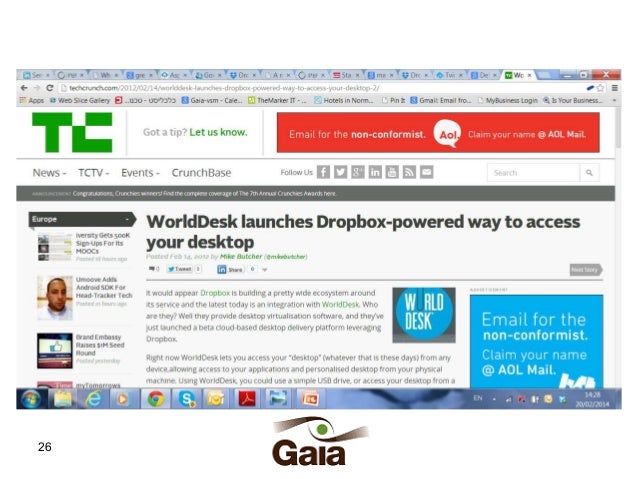This screenshot has height=479, width=638.
Task: Open PowerPoint from the taskbar
Action: pos(310,398)
